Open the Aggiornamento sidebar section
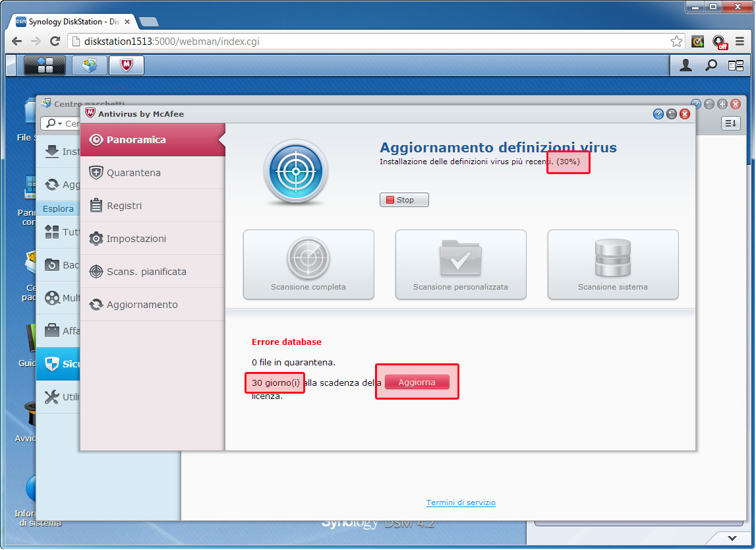 [152, 305]
